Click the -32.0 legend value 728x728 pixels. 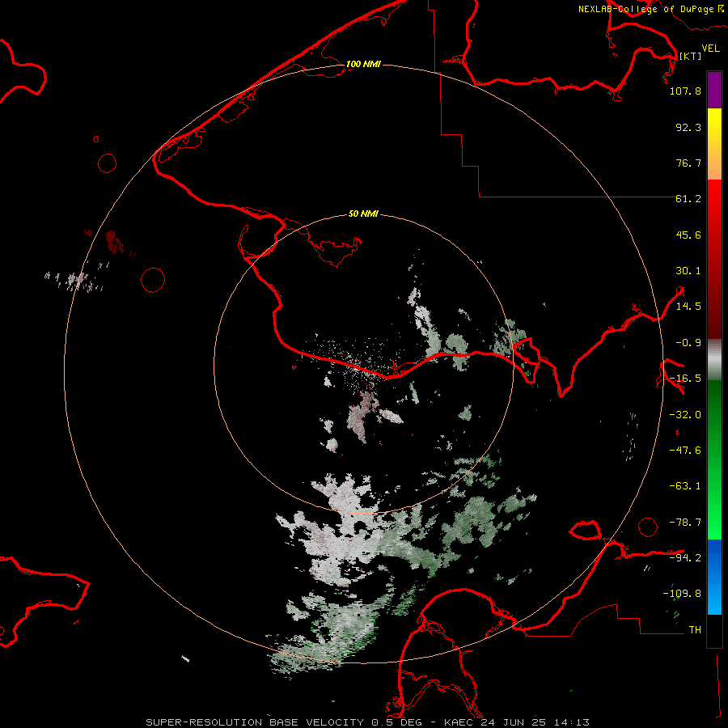click(x=685, y=415)
